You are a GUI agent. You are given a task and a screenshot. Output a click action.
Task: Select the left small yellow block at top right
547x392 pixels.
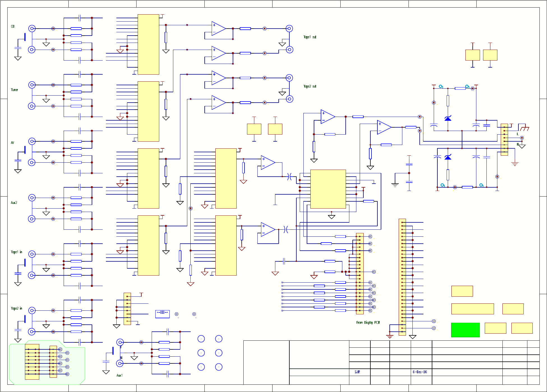tap(472, 55)
